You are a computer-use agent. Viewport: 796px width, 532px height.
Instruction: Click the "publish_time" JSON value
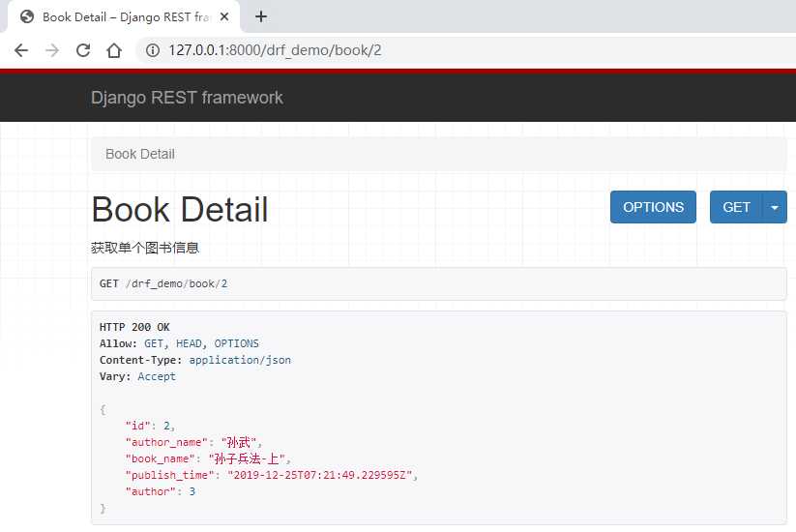(320, 475)
